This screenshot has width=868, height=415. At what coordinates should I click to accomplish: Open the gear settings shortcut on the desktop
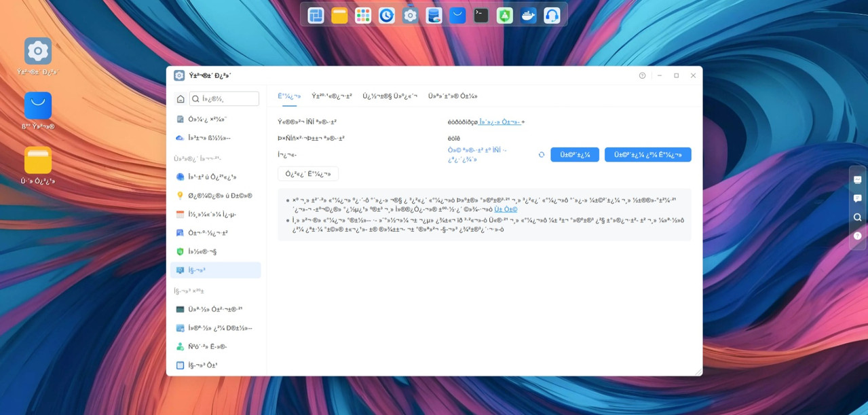(38, 51)
